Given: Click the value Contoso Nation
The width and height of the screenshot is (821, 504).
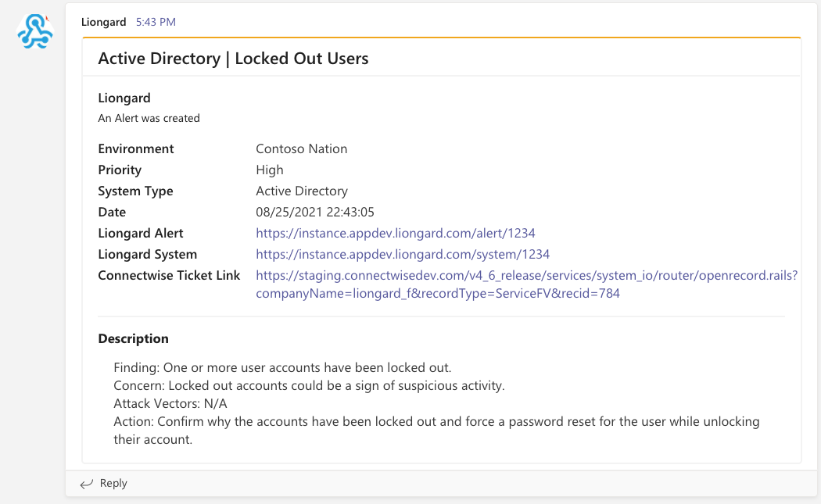Looking at the screenshot, I should click(302, 148).
